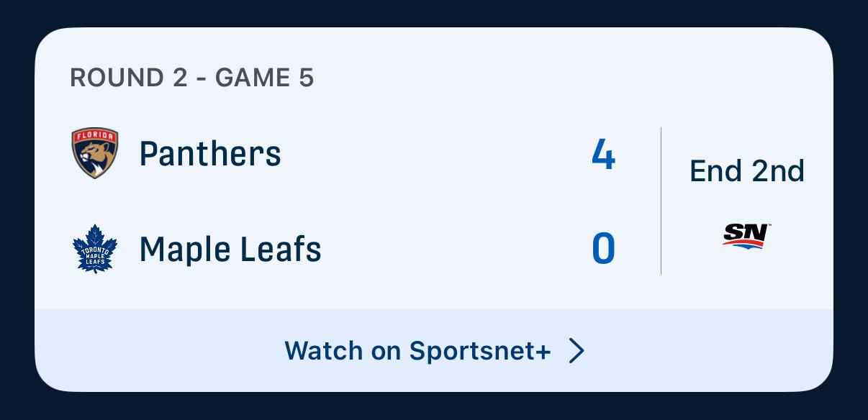
Task: Tap the chevron arrow beside Watch on Sportsnet+
Action: pos(577,350)
